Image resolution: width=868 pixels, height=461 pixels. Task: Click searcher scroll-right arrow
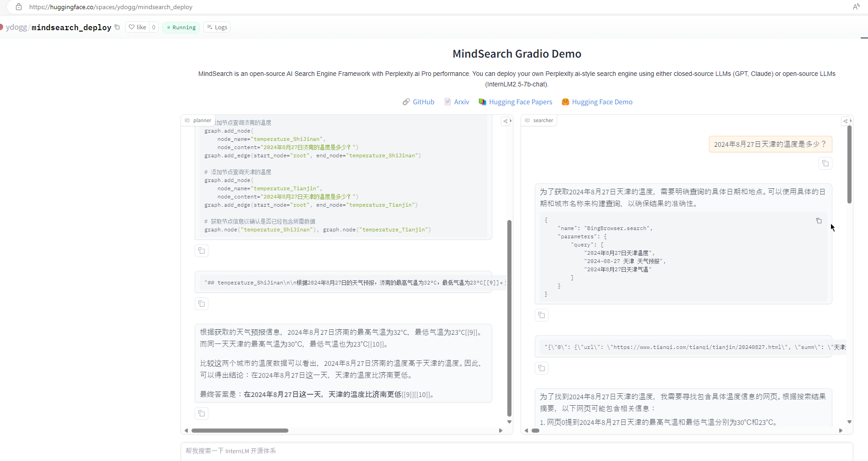841,430
